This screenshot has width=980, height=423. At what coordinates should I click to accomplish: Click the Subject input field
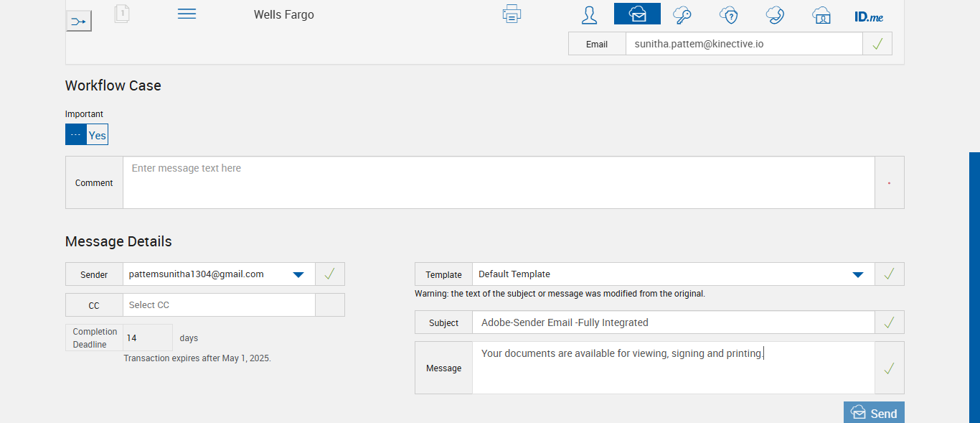[673, 322]
